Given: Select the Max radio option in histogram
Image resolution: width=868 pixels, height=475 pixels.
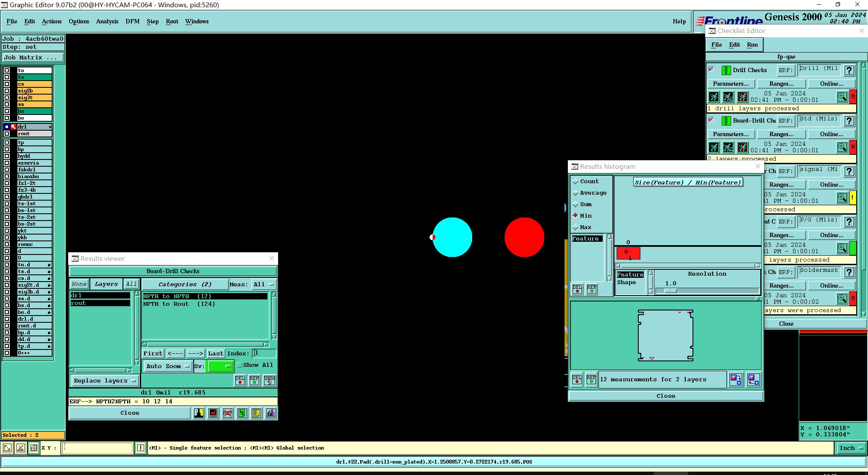Looking at the screenshot, I should 576,227.
